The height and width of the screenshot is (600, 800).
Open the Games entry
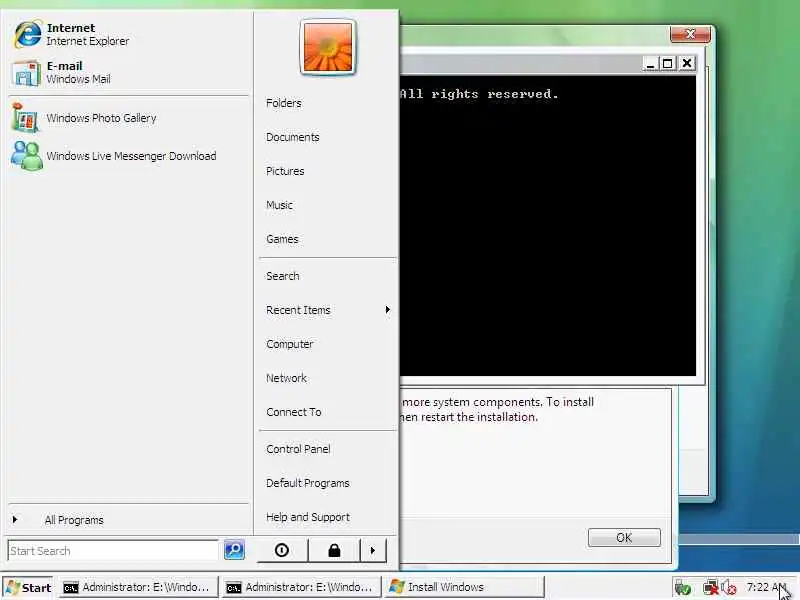pos(282,239)
